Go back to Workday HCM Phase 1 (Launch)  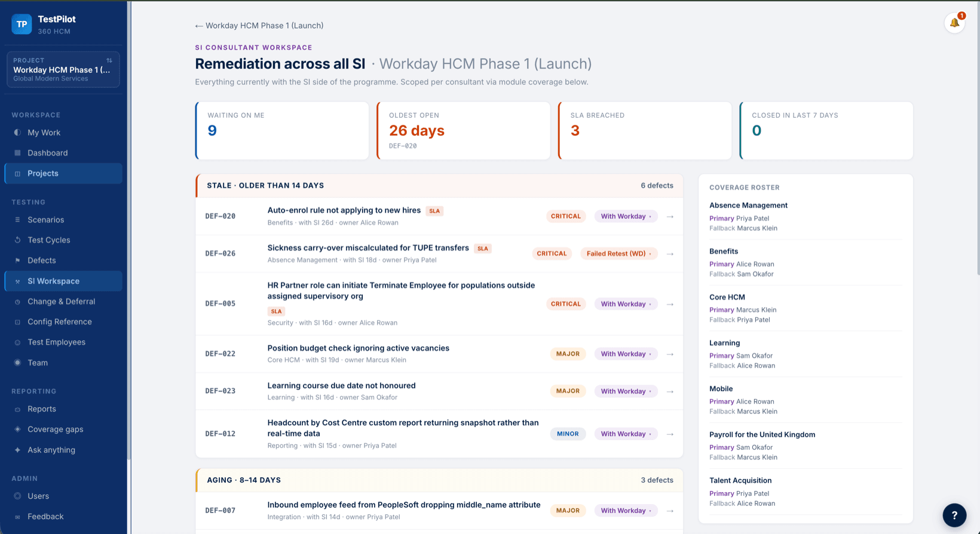click(x=259, y=26)
